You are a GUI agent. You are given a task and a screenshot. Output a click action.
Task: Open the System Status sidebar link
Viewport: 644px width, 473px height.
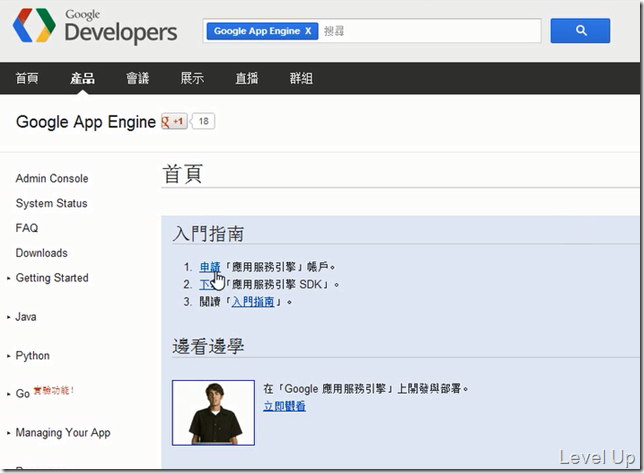coord(51,203)
